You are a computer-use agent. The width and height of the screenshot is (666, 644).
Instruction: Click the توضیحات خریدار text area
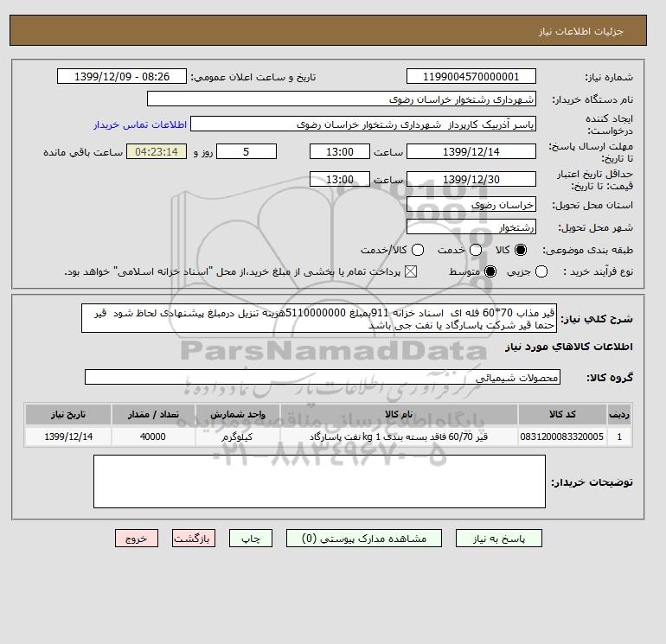[319, 481]
